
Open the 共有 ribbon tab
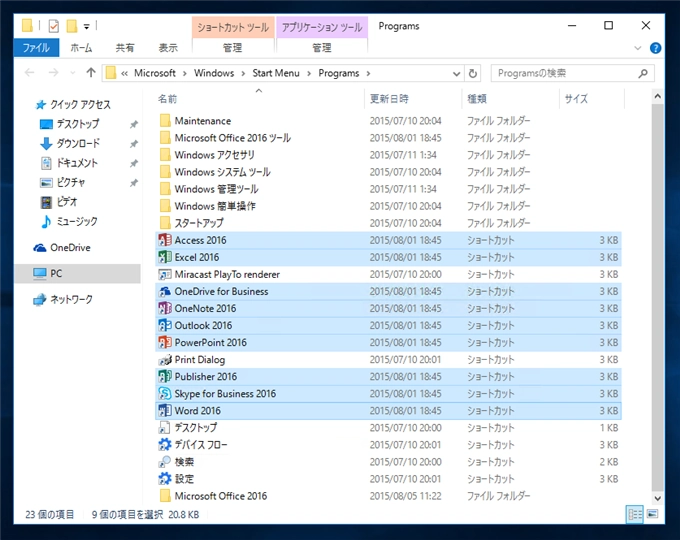125,48
